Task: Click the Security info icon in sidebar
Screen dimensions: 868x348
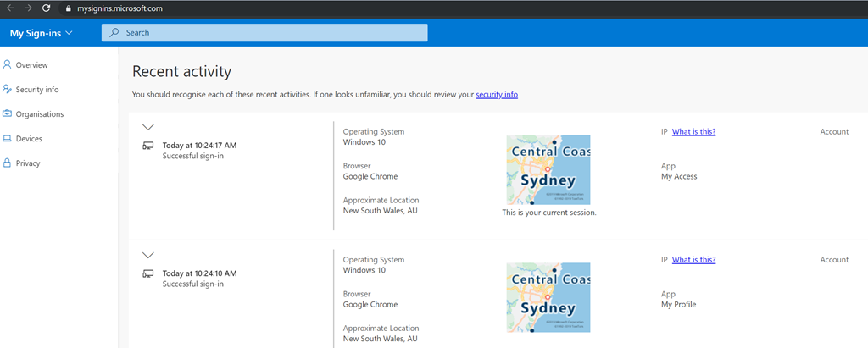Action: tap(8, 89)
